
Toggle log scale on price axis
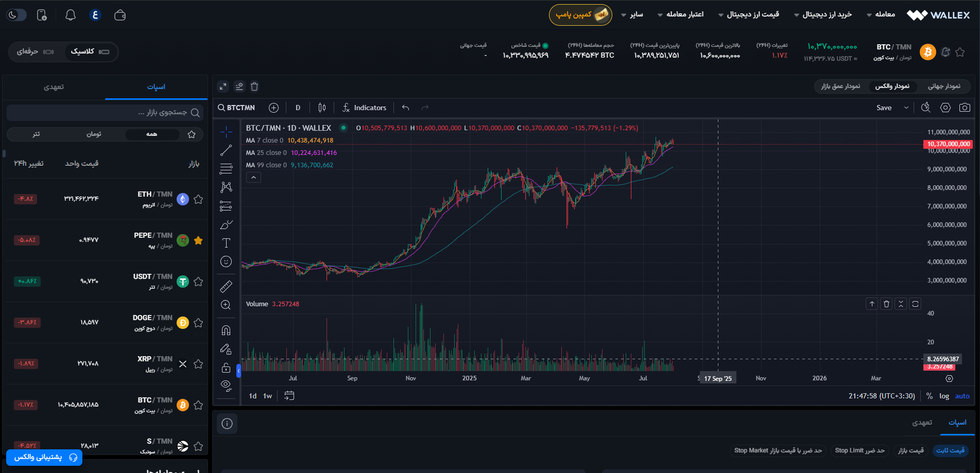pos(944,396)
